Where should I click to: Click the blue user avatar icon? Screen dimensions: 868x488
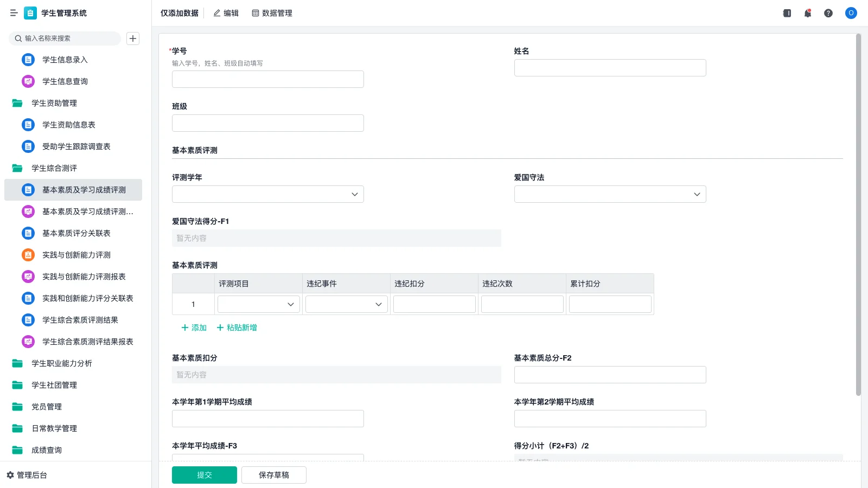(850, 13)
